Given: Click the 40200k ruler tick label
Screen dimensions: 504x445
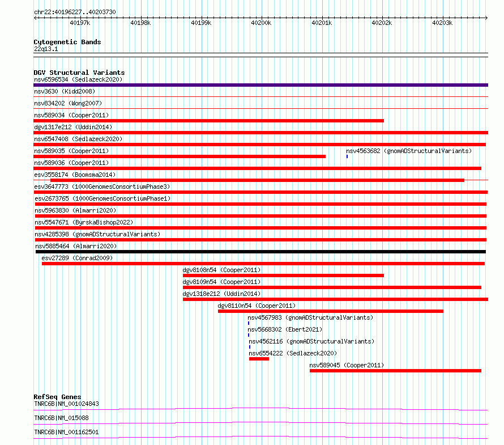Looking at the screenshot, I should click(261, 23).
